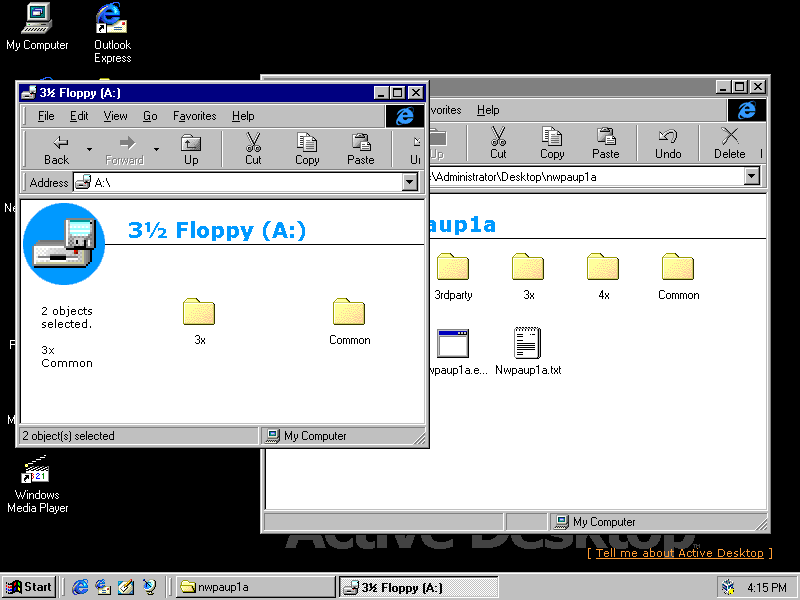Click View Channels quick launch icon
This screenshot has width=800, height=600.
pyautogui.click(x=149, y=587)
